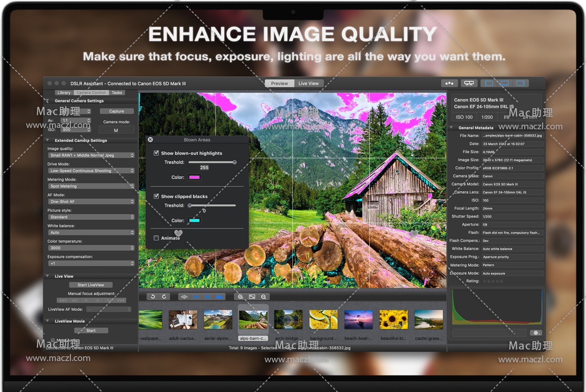Click the dual display toolbar icon

(x=469, y=83)
